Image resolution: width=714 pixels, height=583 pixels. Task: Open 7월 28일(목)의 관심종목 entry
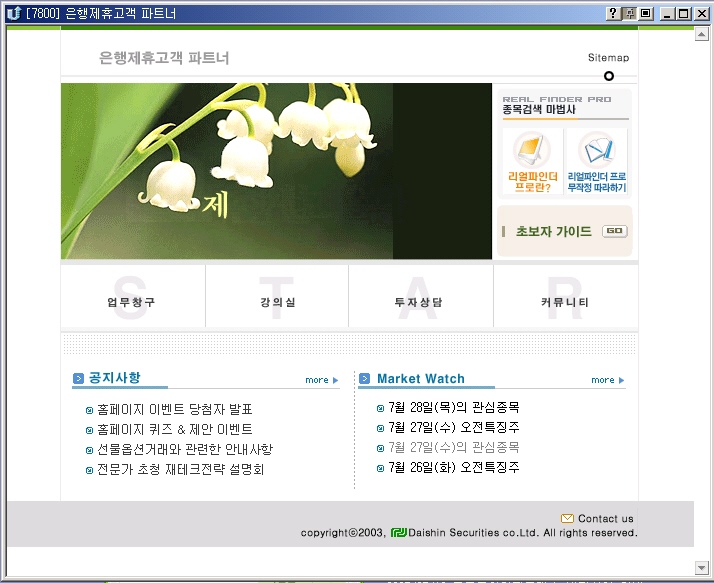[x=453, y=407]
